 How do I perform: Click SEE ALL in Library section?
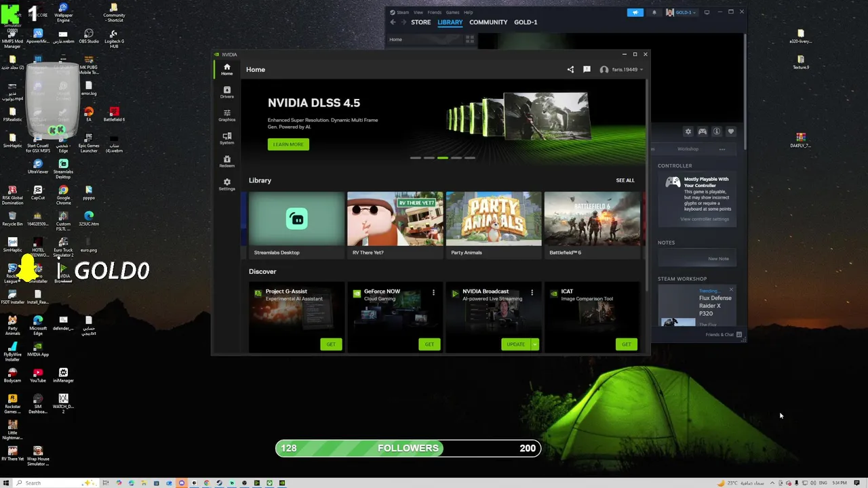click(x=625, y=180)
